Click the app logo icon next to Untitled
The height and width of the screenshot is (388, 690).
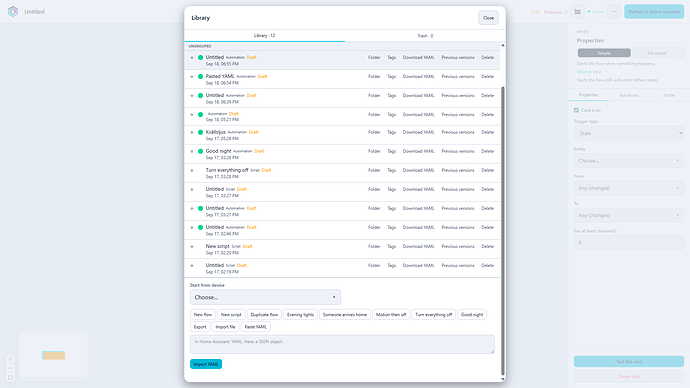coord(13,11)
